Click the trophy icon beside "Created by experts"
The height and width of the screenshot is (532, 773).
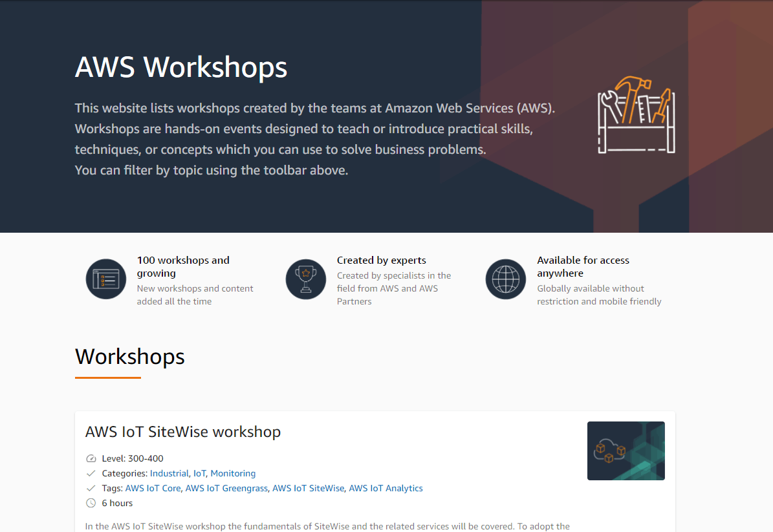pos(306,279)
